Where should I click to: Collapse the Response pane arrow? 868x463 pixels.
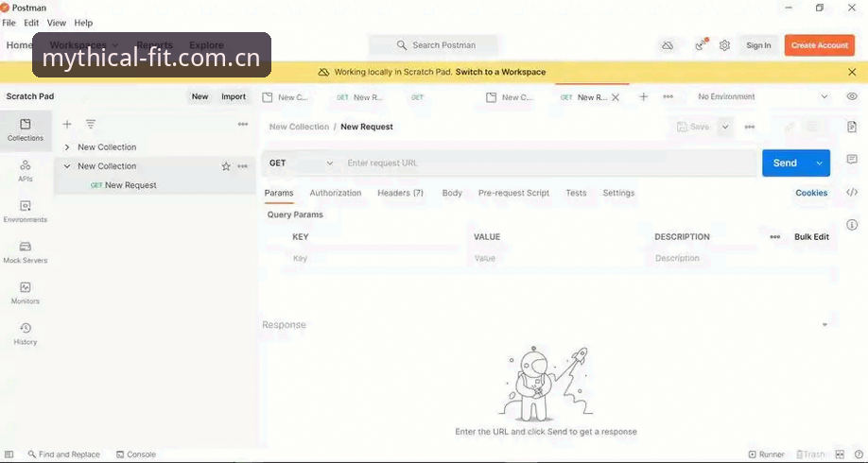[x=825, y=325]
